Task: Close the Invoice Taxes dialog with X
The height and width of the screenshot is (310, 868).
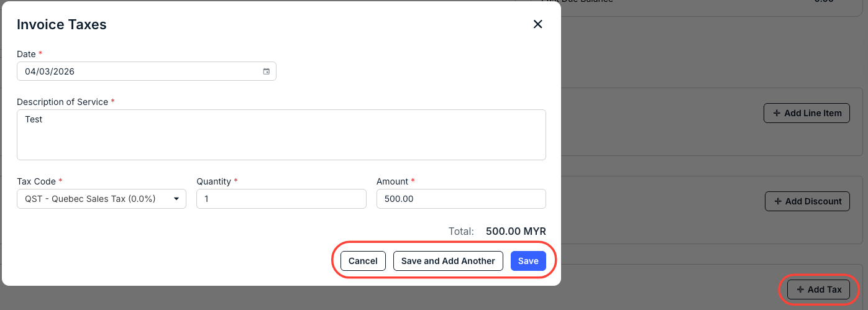Action: click(538, 24)
